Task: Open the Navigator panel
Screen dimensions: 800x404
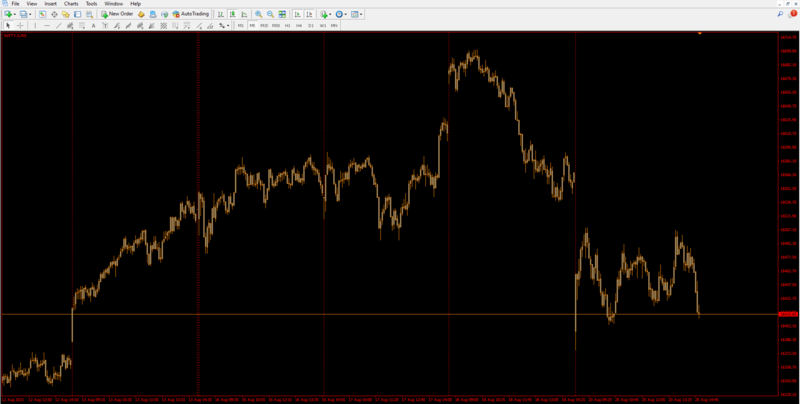Action: pyautogui.click(x=66, y=14)
